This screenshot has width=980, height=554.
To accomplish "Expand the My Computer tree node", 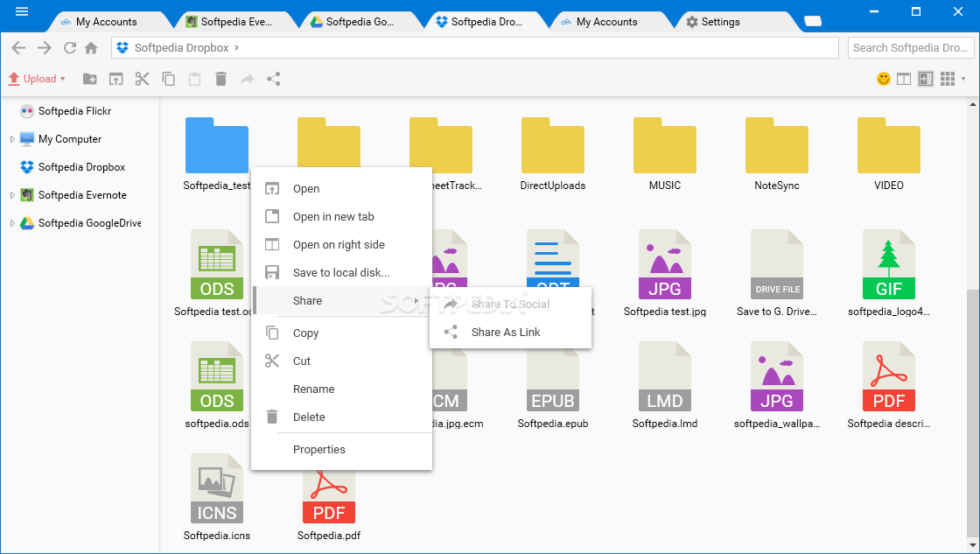I will (x=12, y=139).
